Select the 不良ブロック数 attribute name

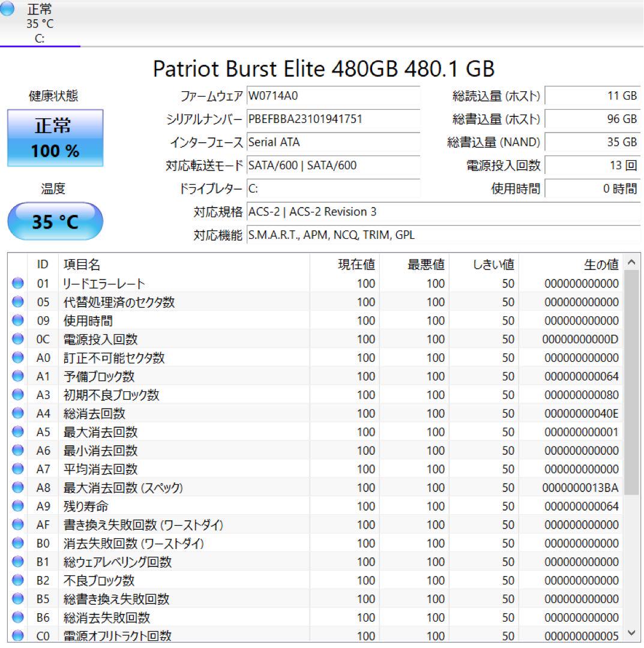[99, 581]
